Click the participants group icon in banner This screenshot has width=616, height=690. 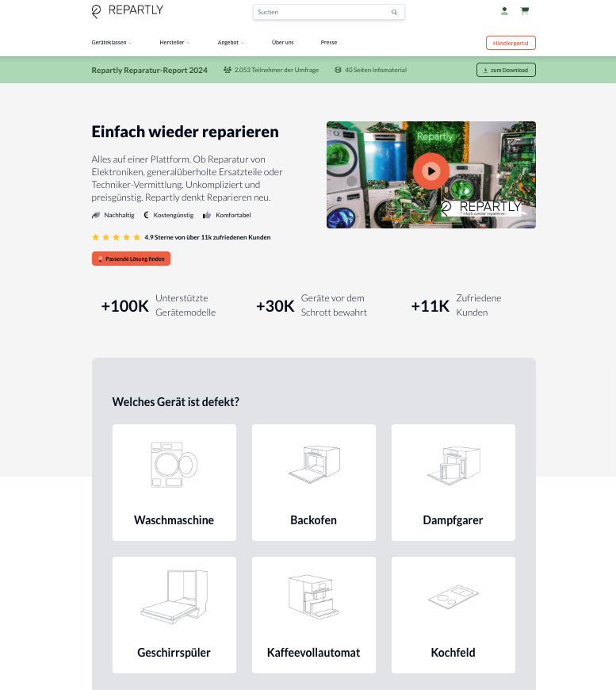(227, 70)
